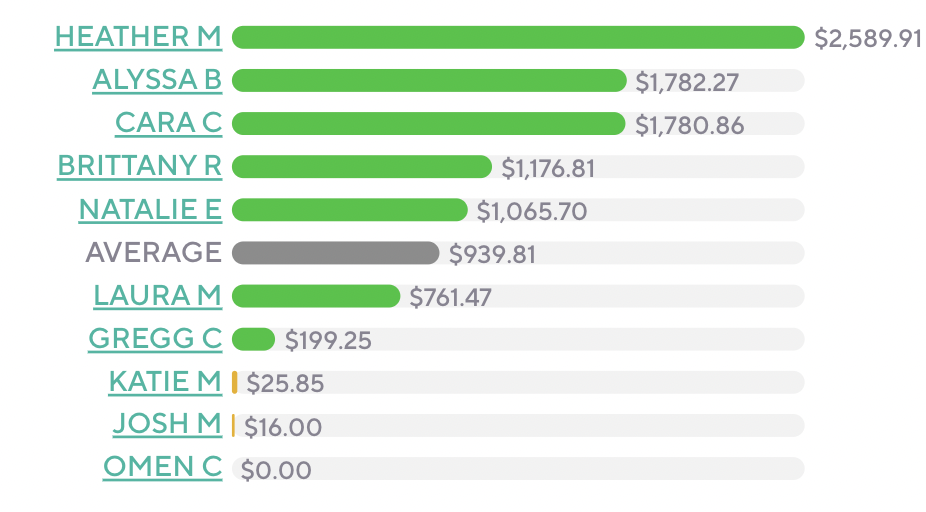Screen dimensions: 926x512
Task: Open CARA C profile link
Action: [168, 123]
